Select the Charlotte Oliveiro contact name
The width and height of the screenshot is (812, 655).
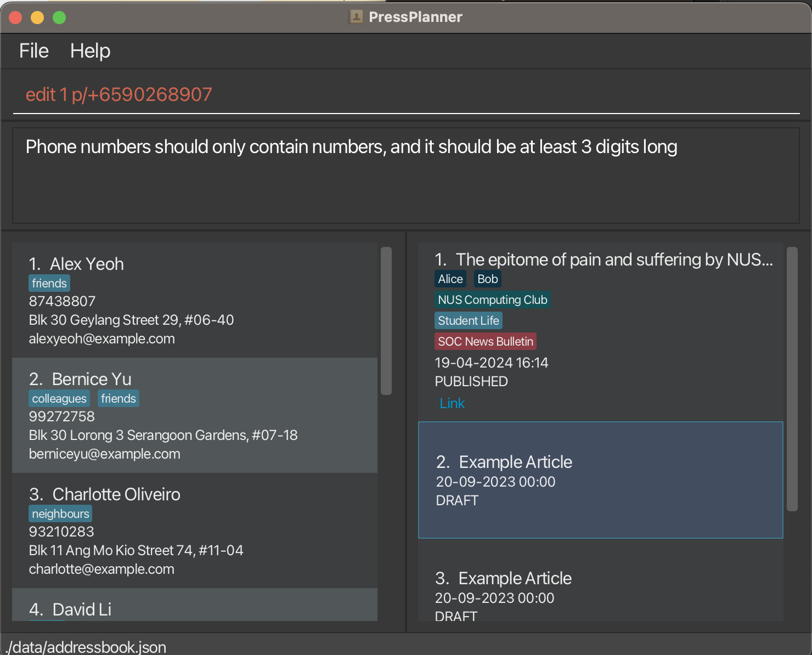click(x=116, y=494)
